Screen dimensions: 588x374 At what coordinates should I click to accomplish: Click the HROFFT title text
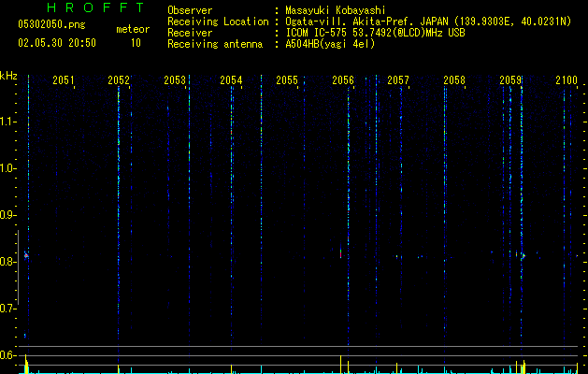(x=96, y=7)
